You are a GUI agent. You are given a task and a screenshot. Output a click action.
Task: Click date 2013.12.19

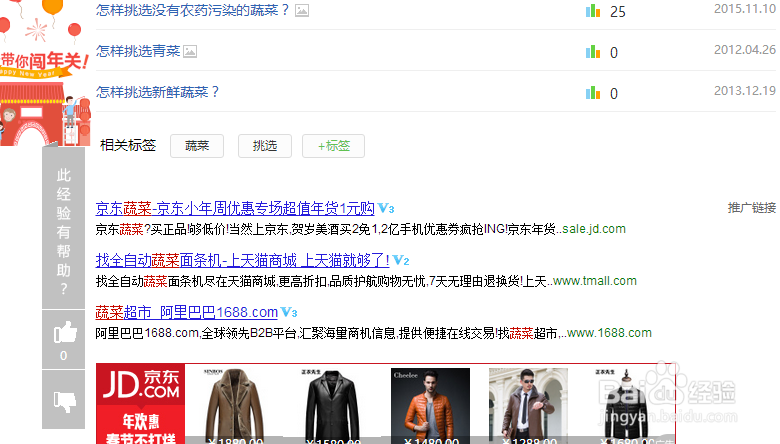coord(745,91)
